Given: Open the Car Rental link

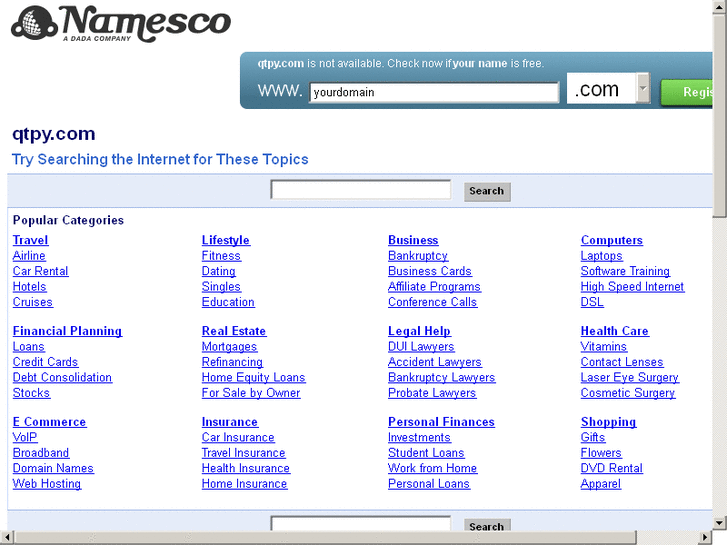Looking at the screenshot, I should tap(40, 271).
